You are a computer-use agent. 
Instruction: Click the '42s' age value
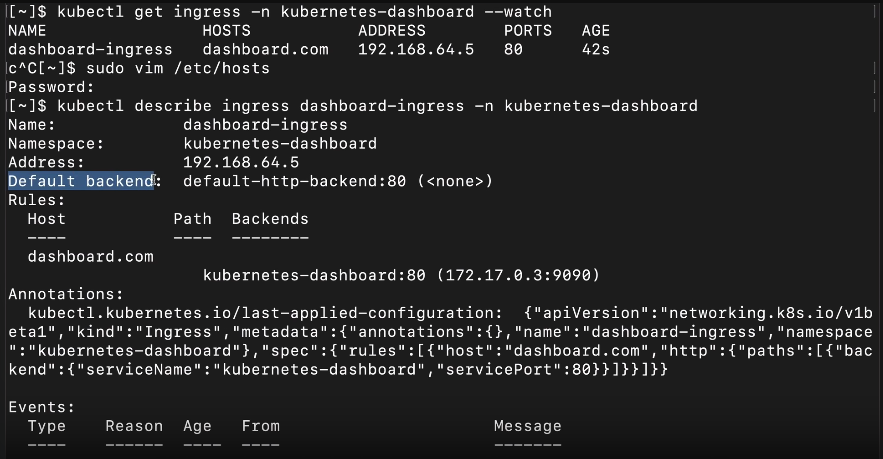596,50
